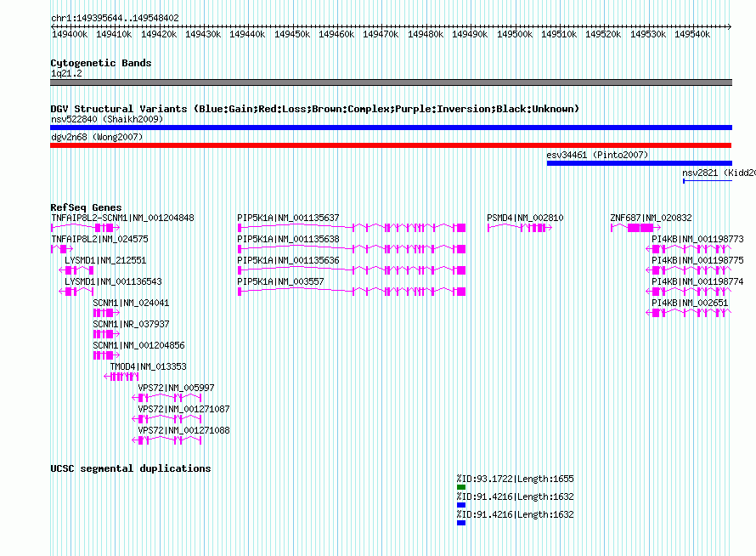Click PIP5K1A|NM_001135636 transcript label
Viewport: 756px width, 556px height.
pos(288,260)
